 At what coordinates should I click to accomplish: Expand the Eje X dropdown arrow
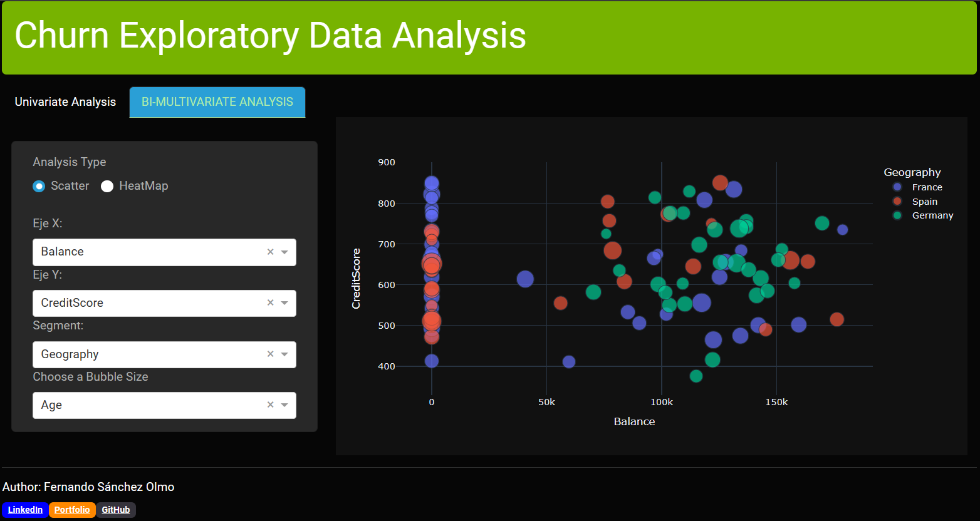tap(284, 252)
